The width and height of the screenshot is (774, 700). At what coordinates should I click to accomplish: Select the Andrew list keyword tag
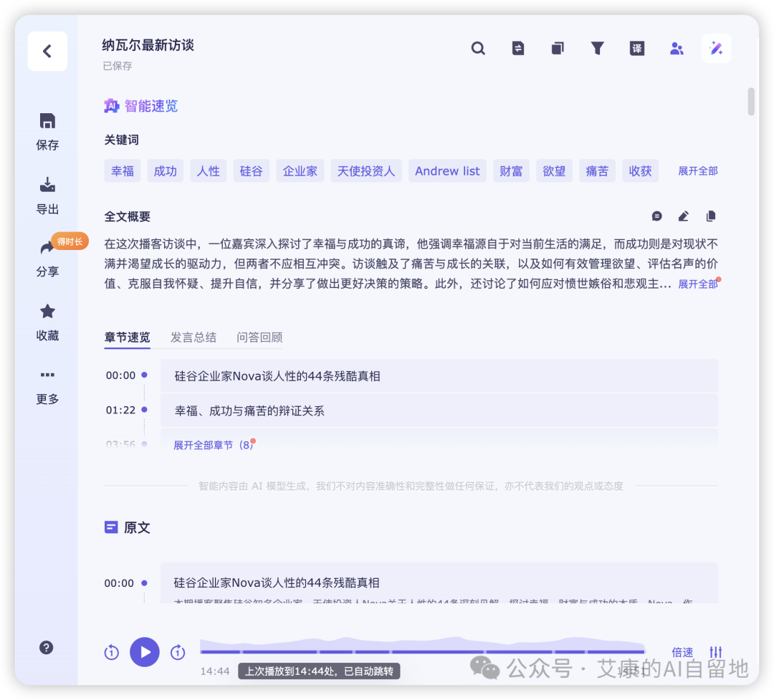[447, 171]
